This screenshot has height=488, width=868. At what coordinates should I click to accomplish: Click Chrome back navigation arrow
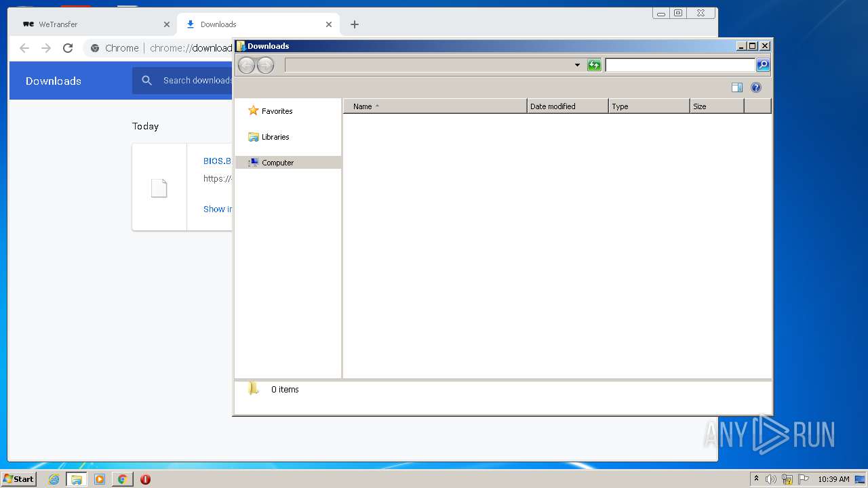coord(24,48)
